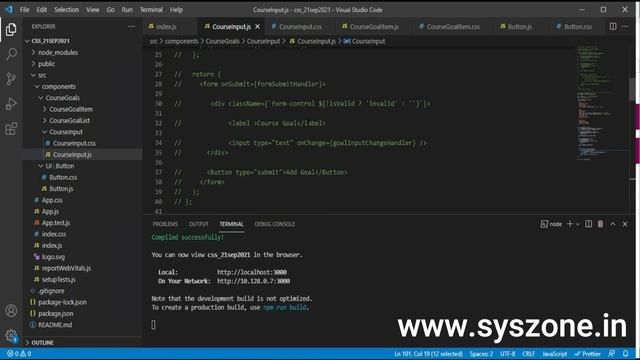This screenshot has height=360, width=640.
Task: Open the View menu
Action: 93,9
